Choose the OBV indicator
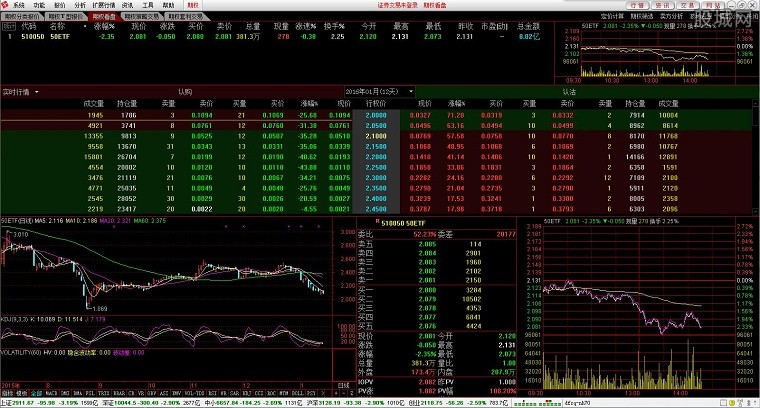The width and height of the screenshot is (760, 408). click(150, 393)
